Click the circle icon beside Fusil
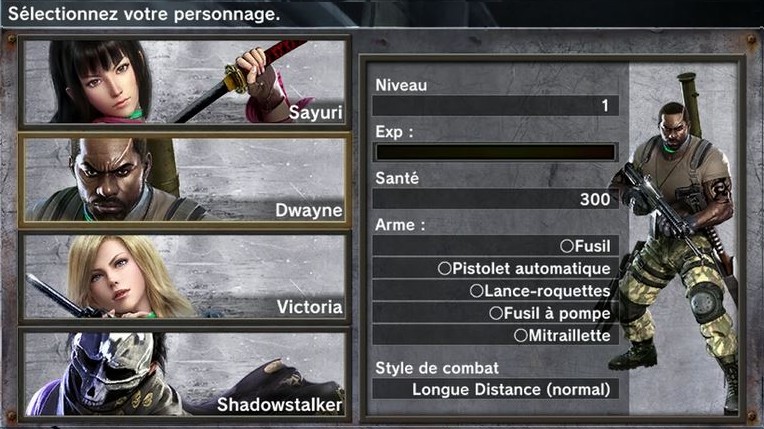 coord(567,246)
